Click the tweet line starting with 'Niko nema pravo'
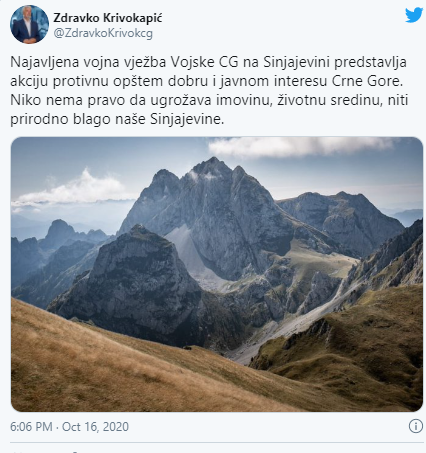This screenshot has height=453, width=426. click(x=209, y=100)
